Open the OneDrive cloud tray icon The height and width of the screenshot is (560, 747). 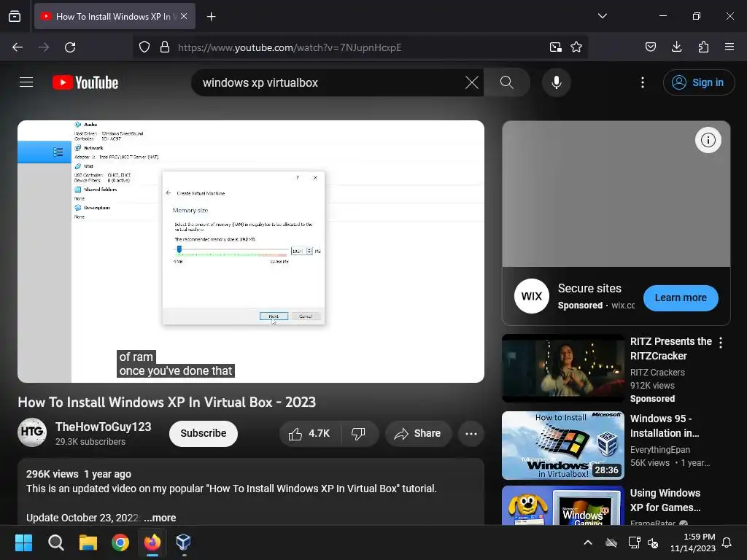click(x=611, y=542)
